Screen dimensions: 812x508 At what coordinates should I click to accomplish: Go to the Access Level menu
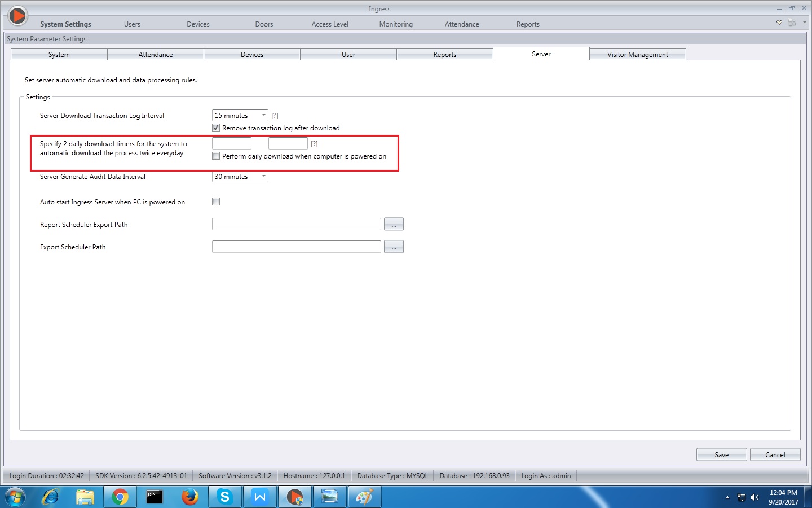point(330,24)
